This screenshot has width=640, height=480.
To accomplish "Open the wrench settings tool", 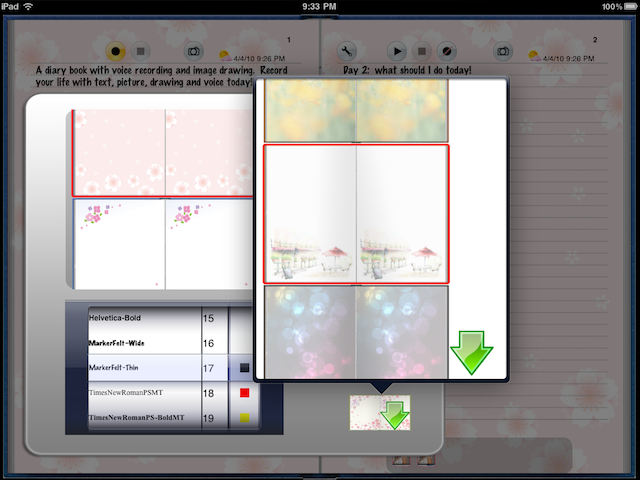I will click(x=348, y=51).
